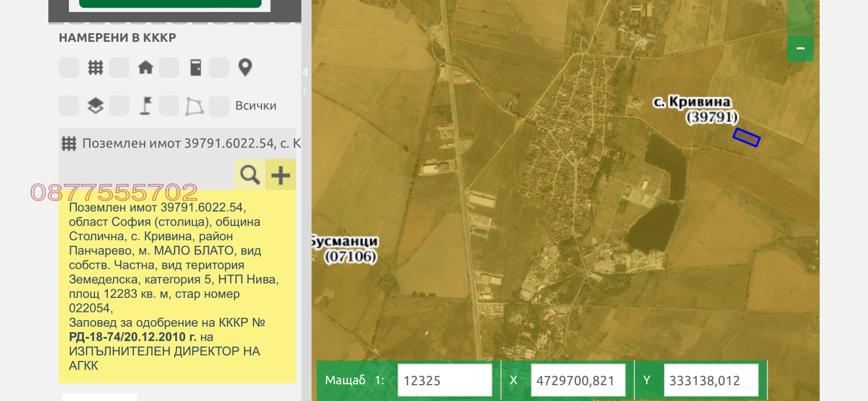The width and height of the screenshot is (868, 401).
Task: Click the 'Мащаб' scale input field
Action: point(444,380)
